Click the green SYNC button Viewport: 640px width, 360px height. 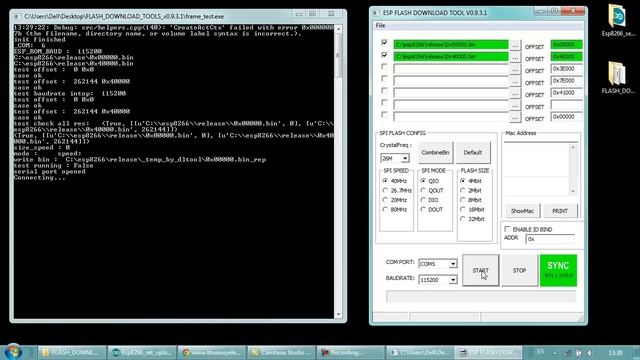tap(558, 270)
